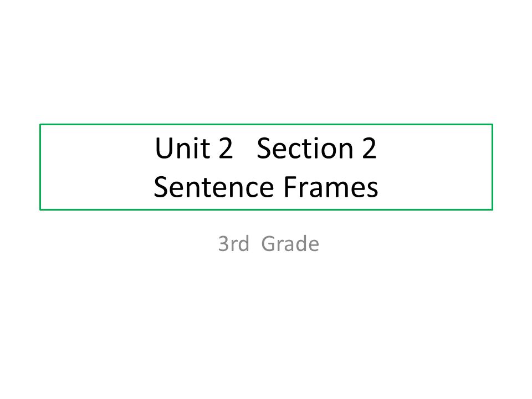This screenshot has height=399, width=532.
Task: Click the number 2 after "Unit"
Action: (x=226, y=148)
